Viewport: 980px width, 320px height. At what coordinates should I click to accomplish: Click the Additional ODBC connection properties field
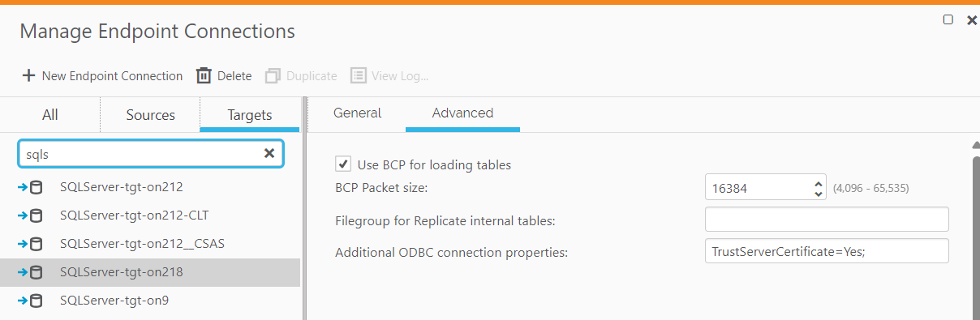(x=827, y=251)
